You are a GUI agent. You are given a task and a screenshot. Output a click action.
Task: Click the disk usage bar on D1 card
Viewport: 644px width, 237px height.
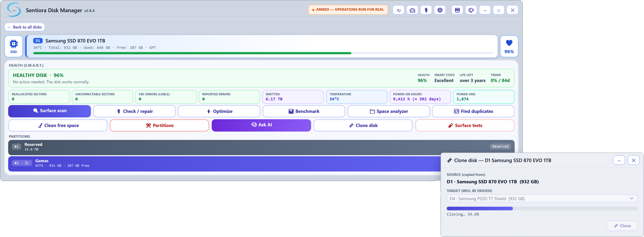(263, 53)
